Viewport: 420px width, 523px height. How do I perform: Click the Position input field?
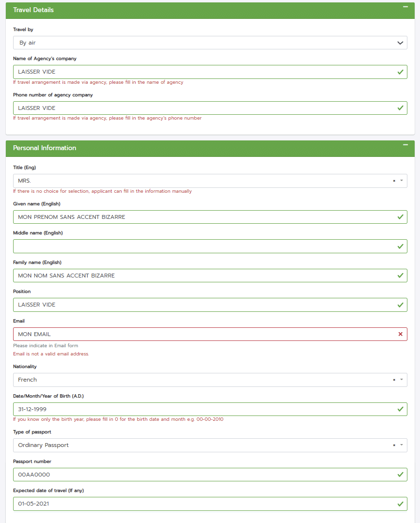tap(210, 305)
